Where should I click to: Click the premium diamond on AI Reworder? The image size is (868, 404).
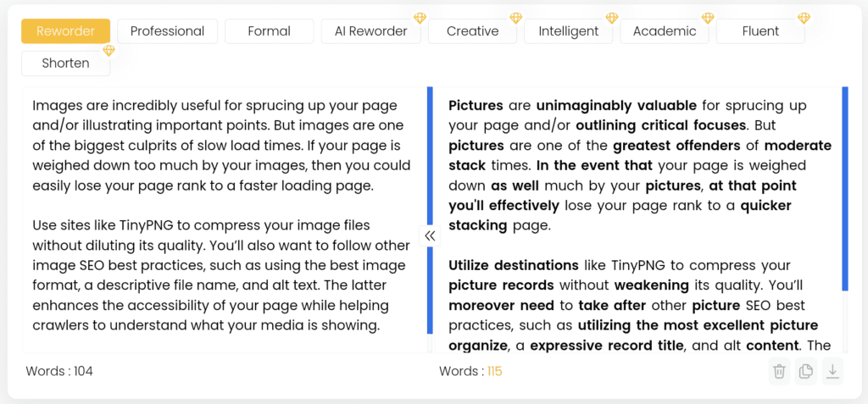click(x=420, y=19)
